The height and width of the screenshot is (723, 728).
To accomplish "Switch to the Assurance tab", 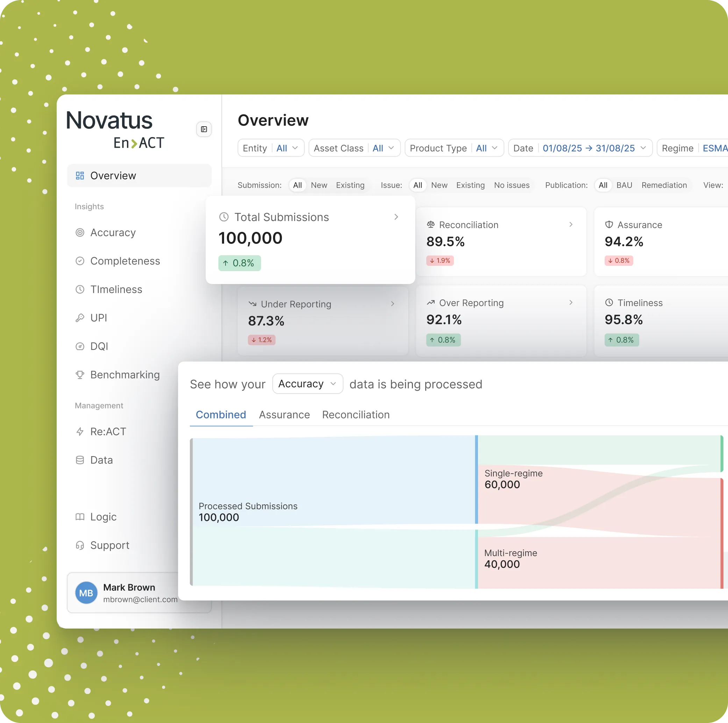I will tap(284, 414).
